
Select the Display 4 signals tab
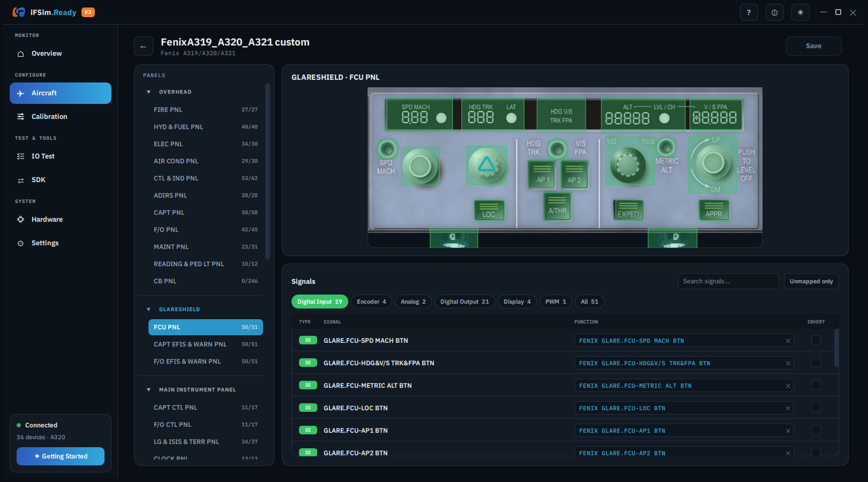tap(517, 302)
